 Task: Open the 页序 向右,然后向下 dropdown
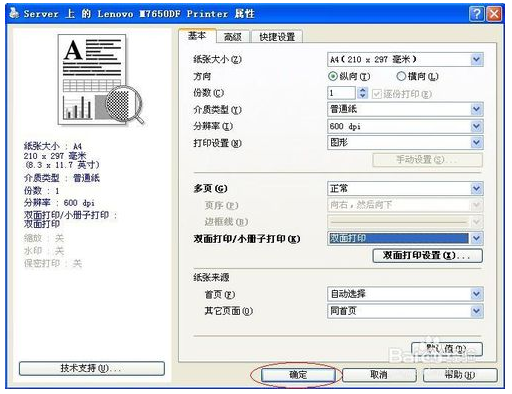point(405,205)
